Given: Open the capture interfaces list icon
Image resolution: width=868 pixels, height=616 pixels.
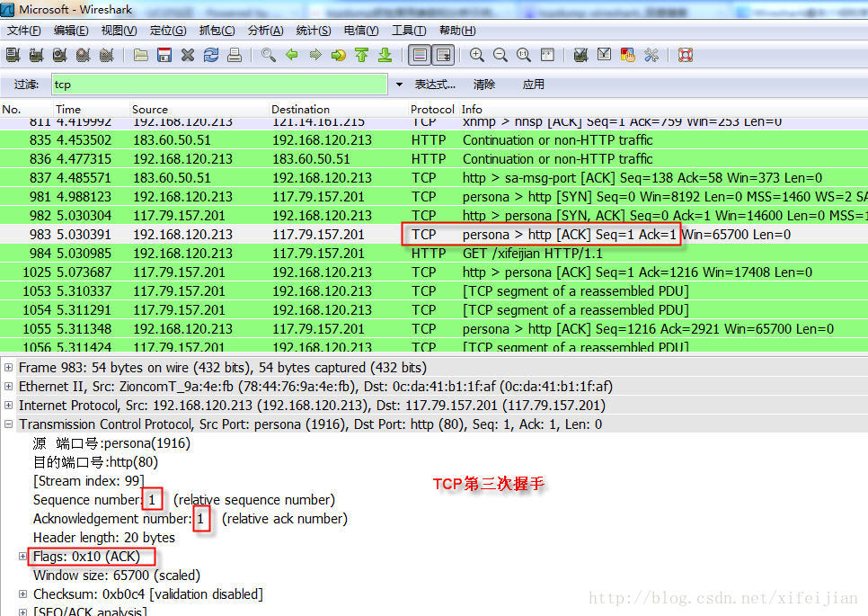Looking at the screenshot, I should point(13,55).
